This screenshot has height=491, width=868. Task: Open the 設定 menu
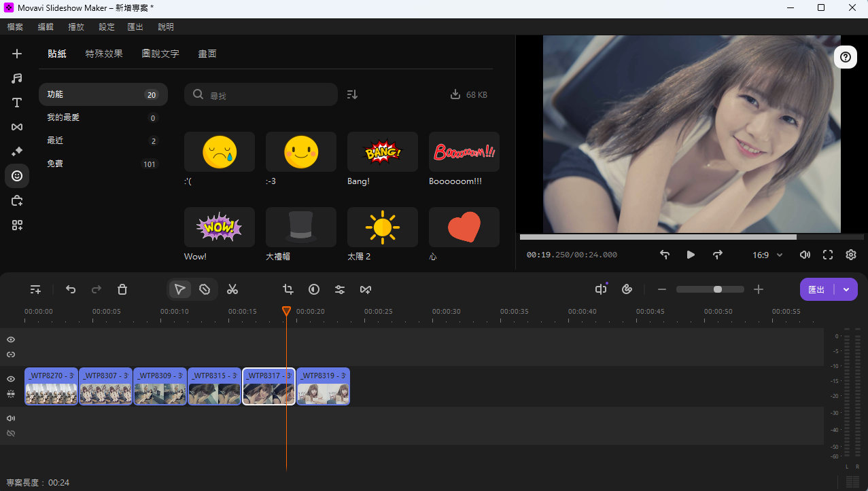click(x=107, y=27)
